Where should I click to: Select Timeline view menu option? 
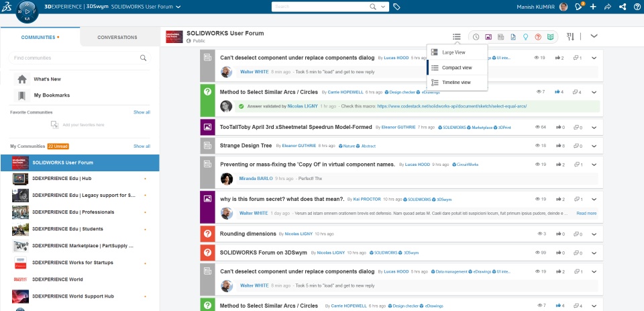click(457, 82)
